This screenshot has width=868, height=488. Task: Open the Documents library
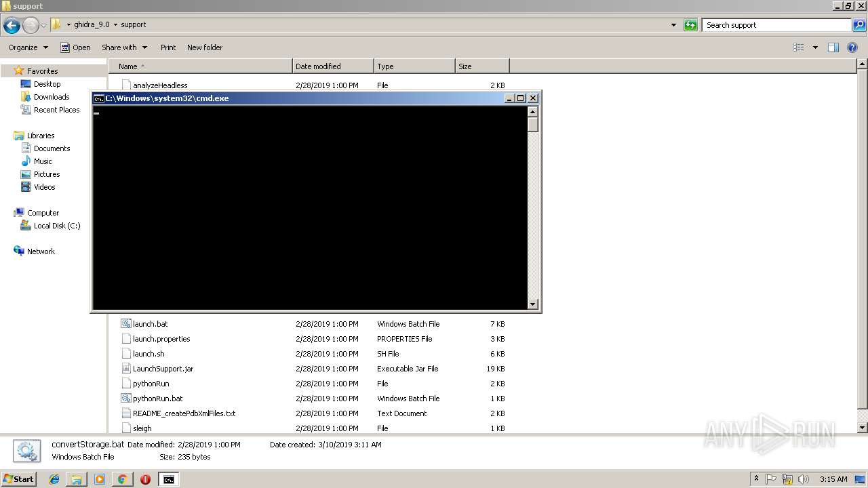52,148
